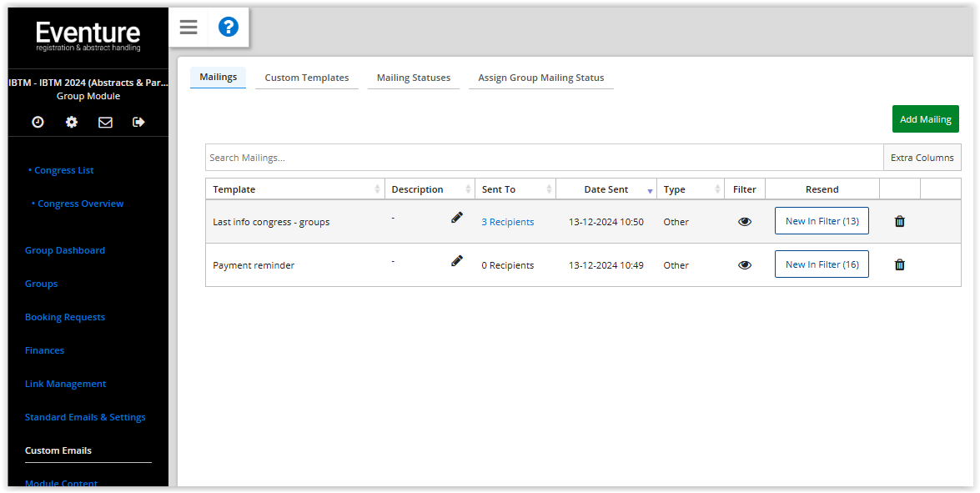The height and width of the screenshot is (493, 980).
Task: Open the 3 Recipients link
Action: click(x=508, y=222)
